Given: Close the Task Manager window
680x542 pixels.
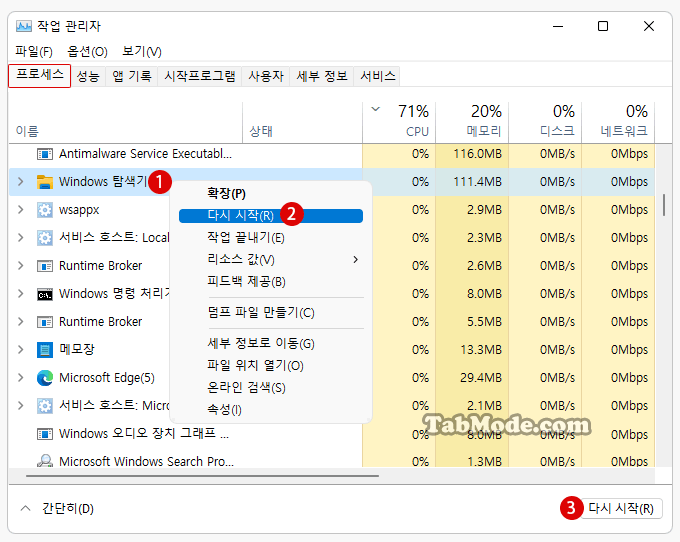Looking at the screenshot, I should click(x=649, y=26).
